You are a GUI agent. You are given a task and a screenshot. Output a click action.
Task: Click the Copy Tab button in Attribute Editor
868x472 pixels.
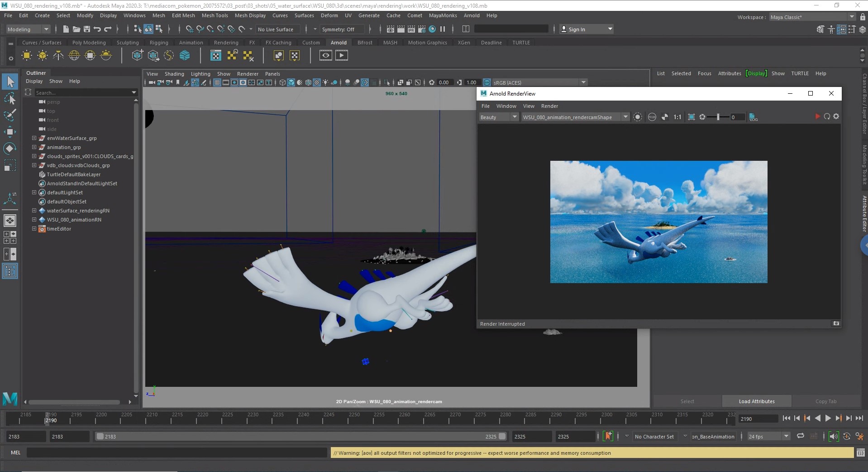click(x=826, y=401)
